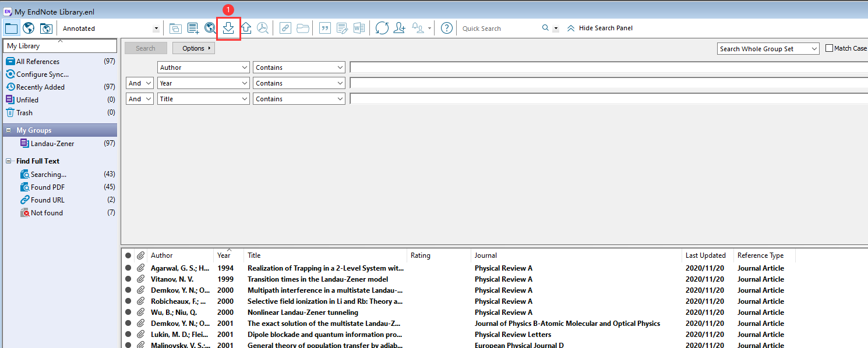Click the New Reference toolbar icon
The height and width of the screenshot is (348, 868).
(193, 28)
